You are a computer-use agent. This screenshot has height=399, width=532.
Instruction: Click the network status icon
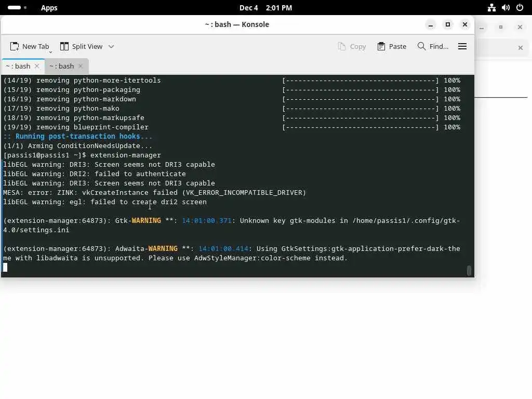click(x=491, y=8)
